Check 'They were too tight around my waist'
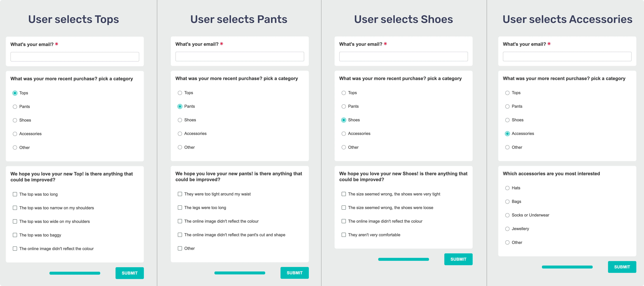The image size is (644, 286). pyautogui.click(x=180, y=194)
